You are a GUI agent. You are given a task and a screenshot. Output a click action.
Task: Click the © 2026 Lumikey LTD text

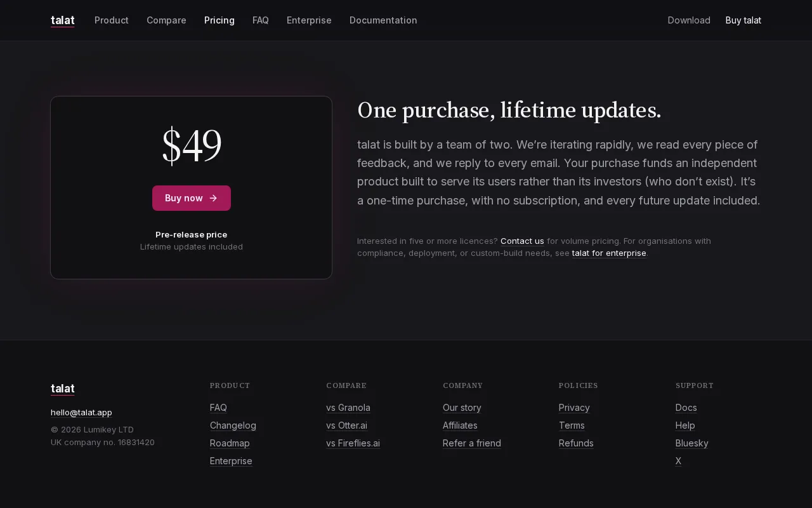pyautogui.click(x=92, y=430)
